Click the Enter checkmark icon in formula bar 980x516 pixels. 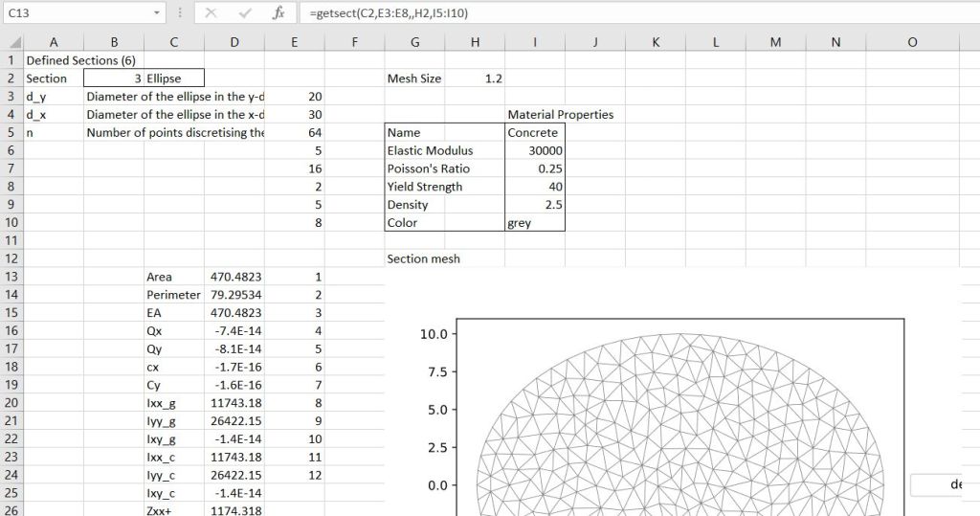[245, 13]
